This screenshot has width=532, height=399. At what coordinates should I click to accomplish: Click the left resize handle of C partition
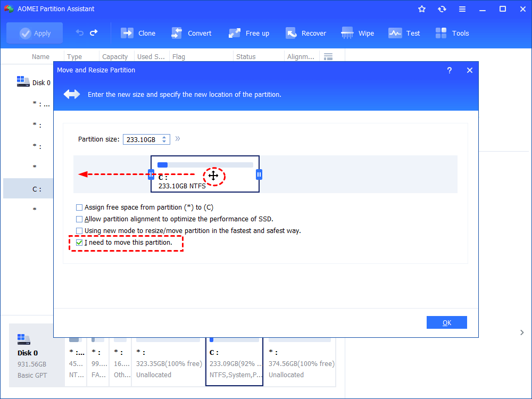point(151,174)
